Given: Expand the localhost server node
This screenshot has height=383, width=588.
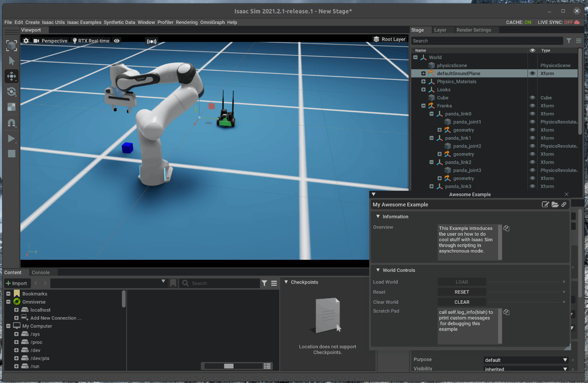Looking at the screenshot, I should coord(16,310).
